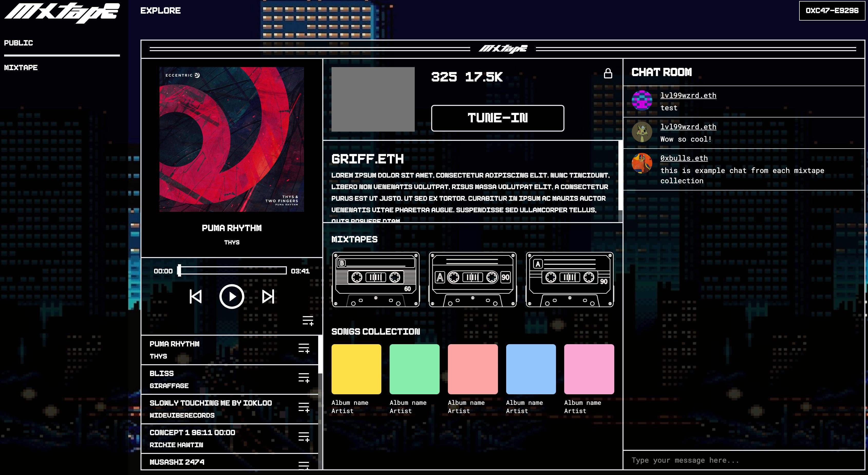This screenshot has height=475, width=868.
Task: Open the Explore page
Action: pyautogui.click(x=161, y=11)
